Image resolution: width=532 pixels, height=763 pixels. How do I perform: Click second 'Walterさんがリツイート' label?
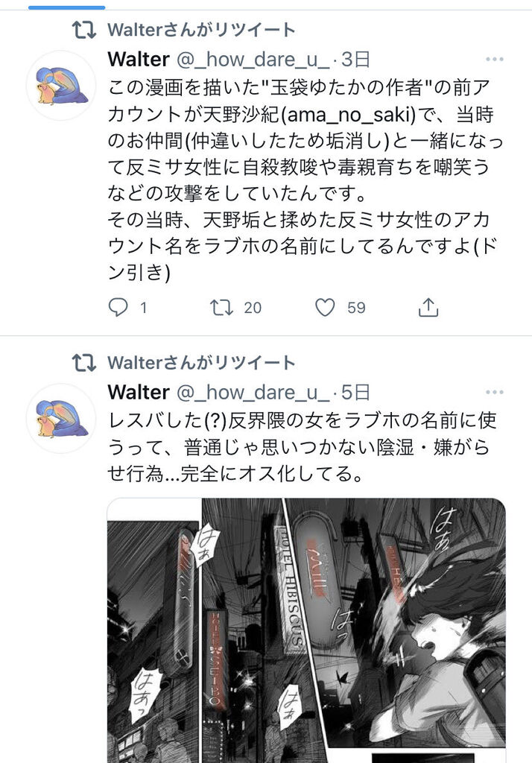point(201,363)
